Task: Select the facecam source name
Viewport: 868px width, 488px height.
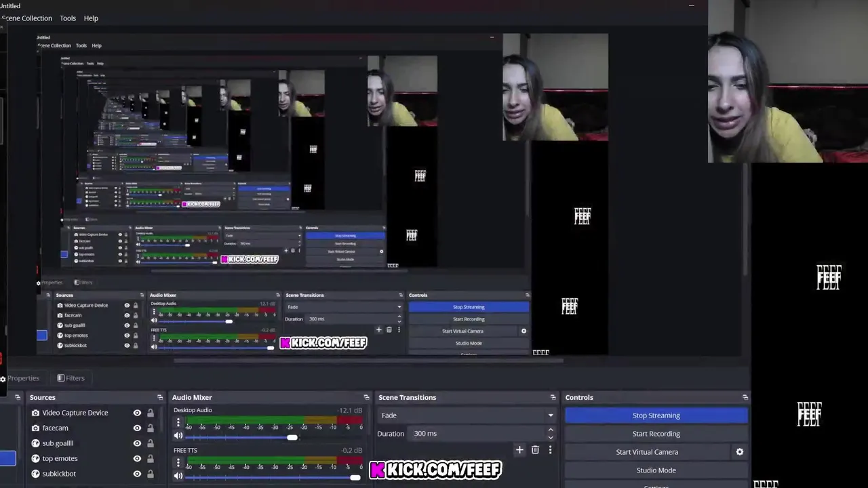Action: (55, 428)
